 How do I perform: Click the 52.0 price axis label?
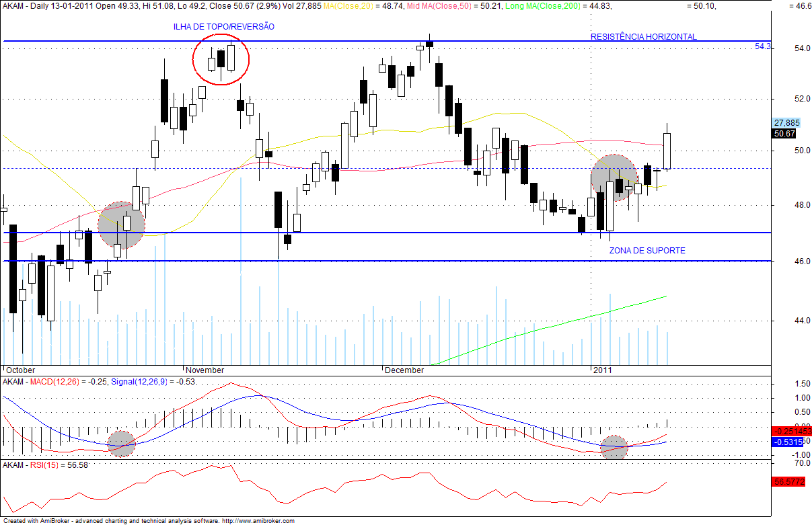(x=803, y=99)
